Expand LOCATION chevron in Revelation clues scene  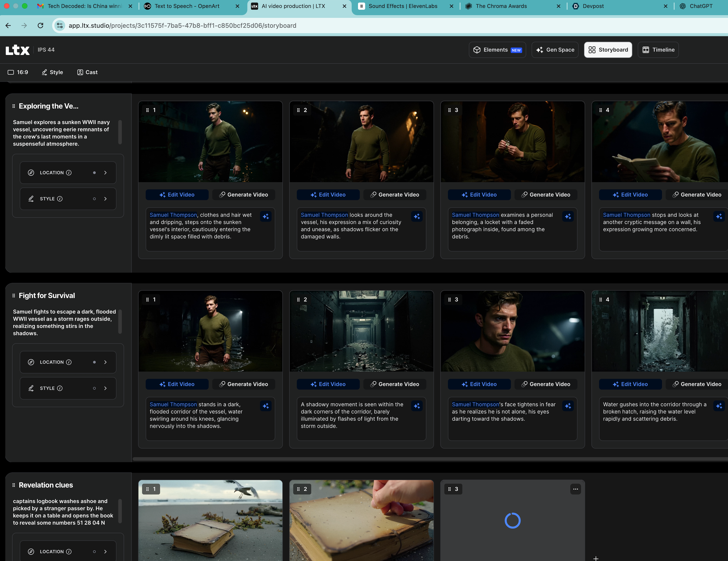(105, 552)
